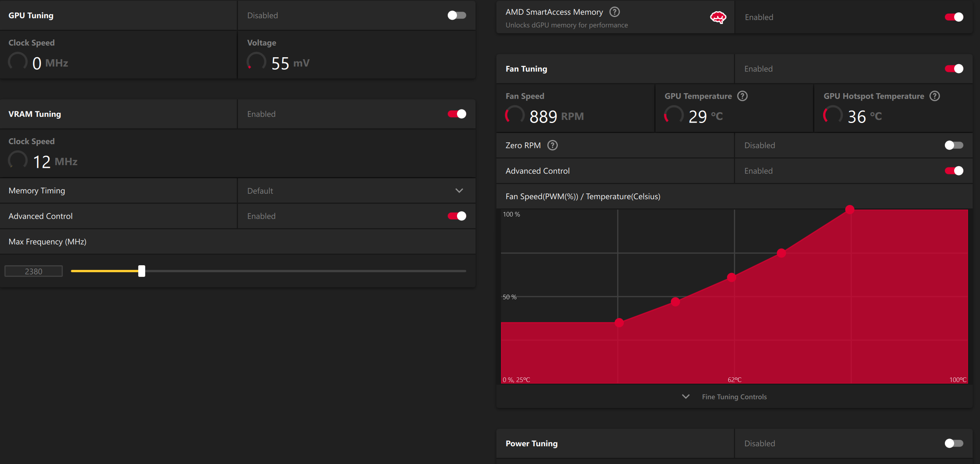
Task: Click the Power Tuning header label
Action: (532, 444)
